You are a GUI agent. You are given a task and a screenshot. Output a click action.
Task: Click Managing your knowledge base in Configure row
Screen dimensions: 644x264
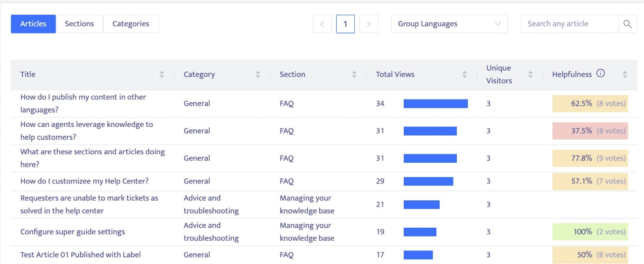click(307, 232)
